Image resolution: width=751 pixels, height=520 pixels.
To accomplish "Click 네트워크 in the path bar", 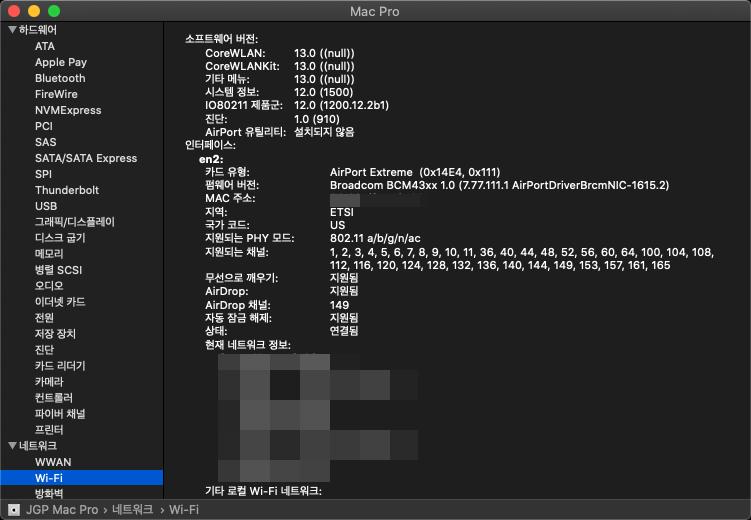I will (133, 510).
